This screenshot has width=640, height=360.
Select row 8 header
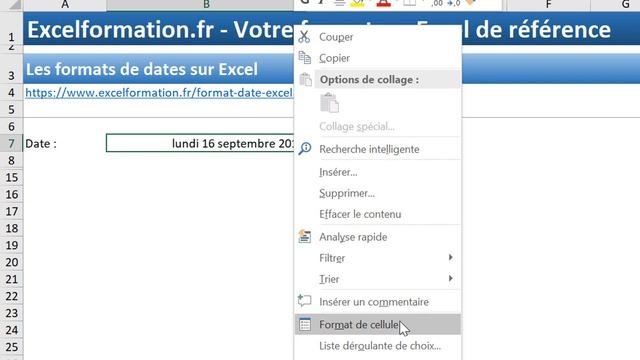pos(11,160)
